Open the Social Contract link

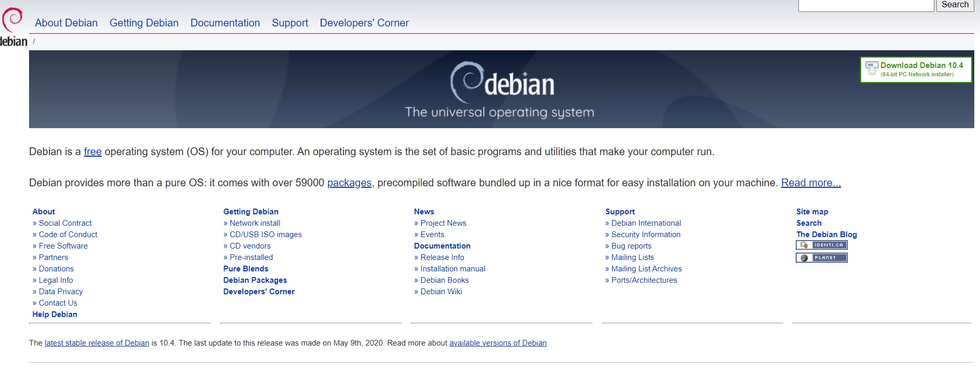[x=65, y=223]
